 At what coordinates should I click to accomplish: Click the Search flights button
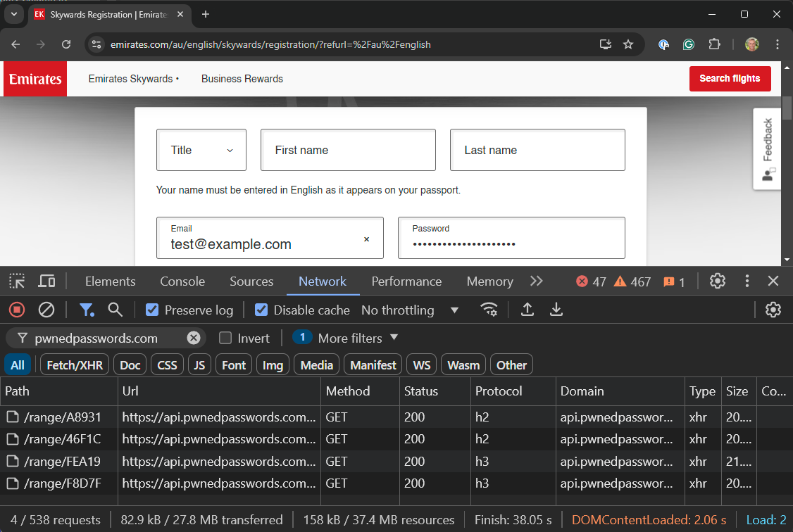click(x=730, y=79)
